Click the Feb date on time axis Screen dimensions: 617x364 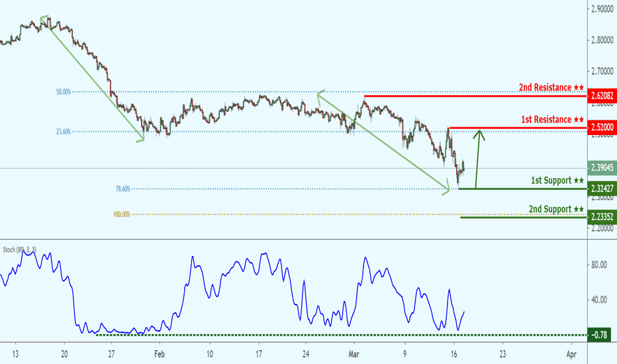click(160, 354)
